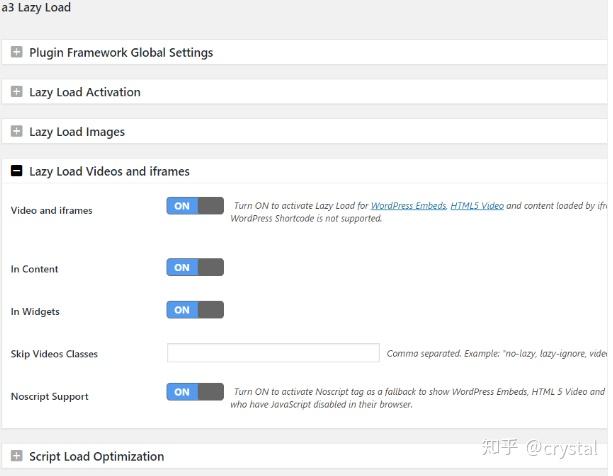The height and width of the screenshot is (476, 613).
Task: Collapse Lazy Load Videos and iframes heading text
Action: 109,172
